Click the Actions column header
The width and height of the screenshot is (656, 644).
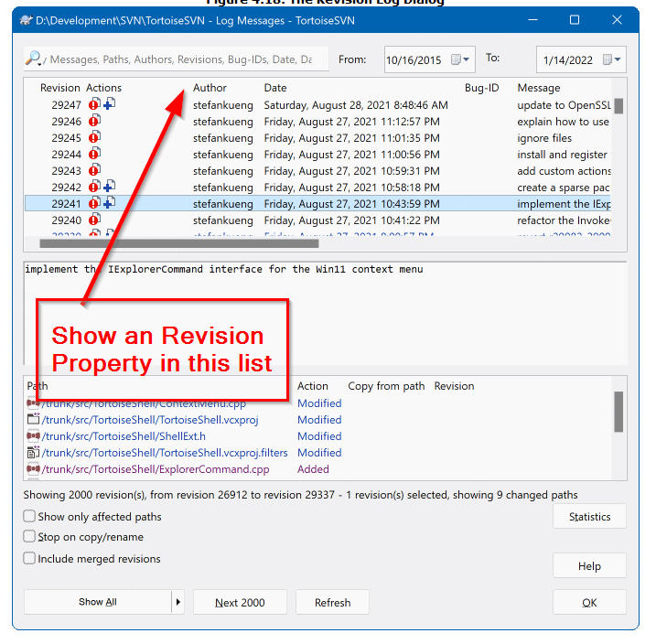click(x=103, y=88)
